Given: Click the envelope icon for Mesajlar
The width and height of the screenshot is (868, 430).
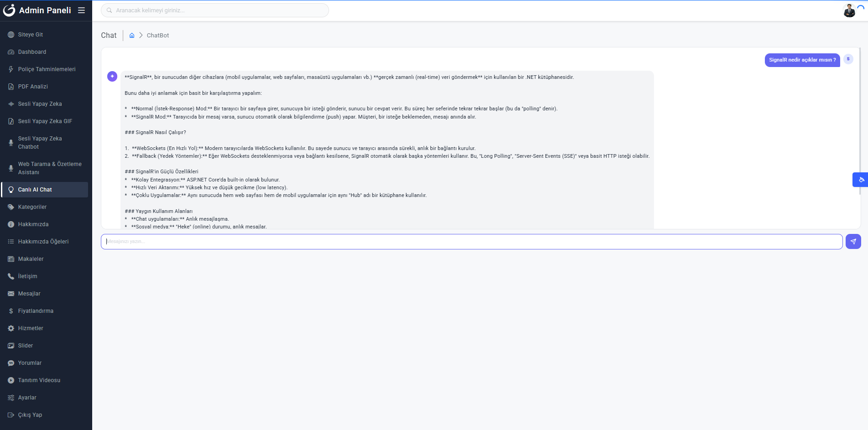Looking at the screenshot, I should coord(11,294).
